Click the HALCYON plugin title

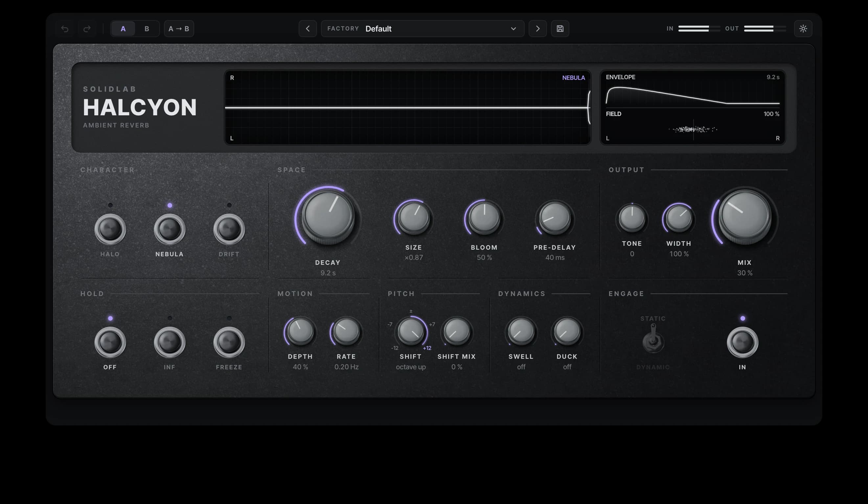[x=140, y=107]
